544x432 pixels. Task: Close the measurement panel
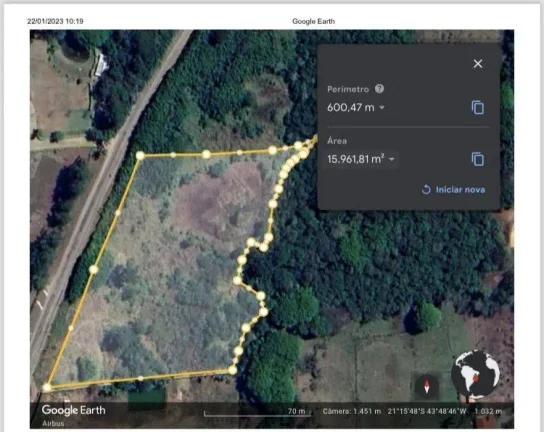(478, 63)
